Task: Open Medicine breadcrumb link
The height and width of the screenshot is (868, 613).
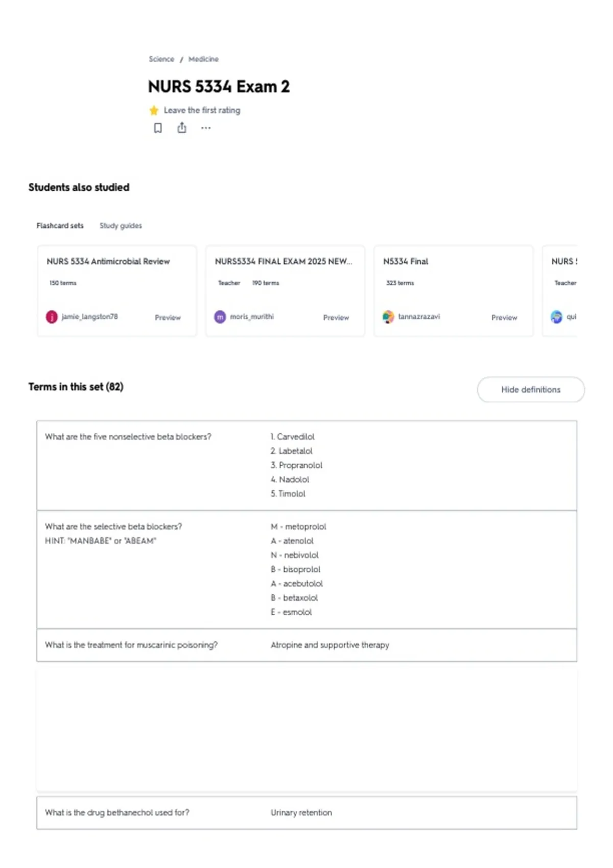Action: pos(203,59)
